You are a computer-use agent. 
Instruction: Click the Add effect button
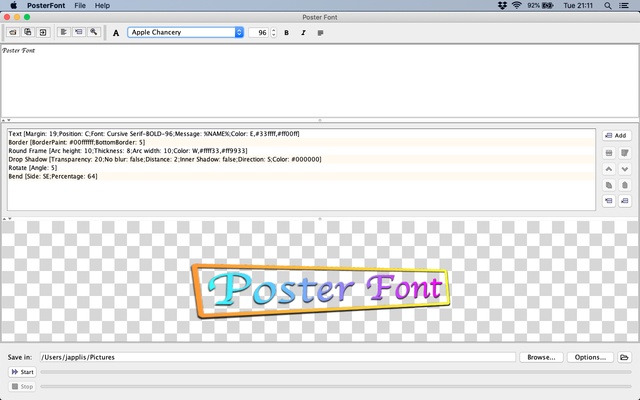[x=616, y=136]
